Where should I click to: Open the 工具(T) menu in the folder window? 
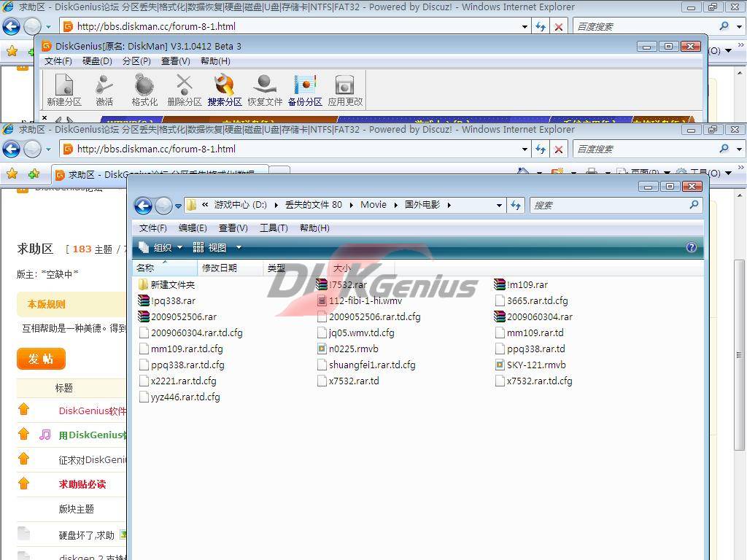pos(274,228)
